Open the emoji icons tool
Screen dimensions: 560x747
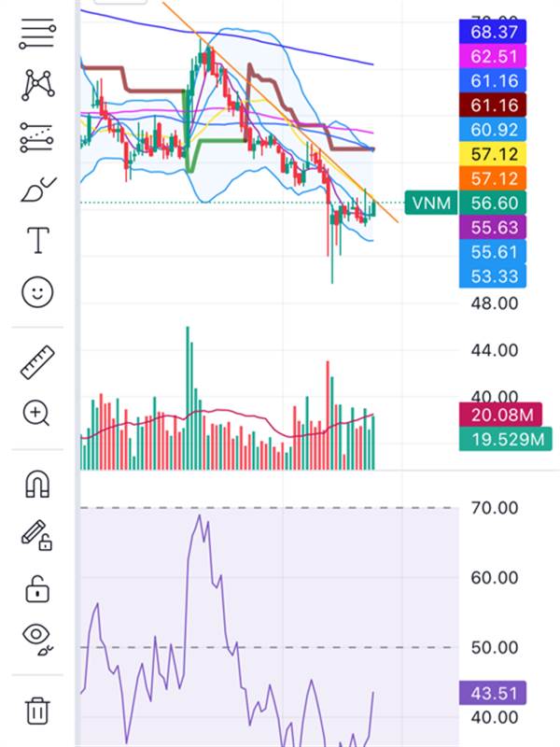pos(37,292)
